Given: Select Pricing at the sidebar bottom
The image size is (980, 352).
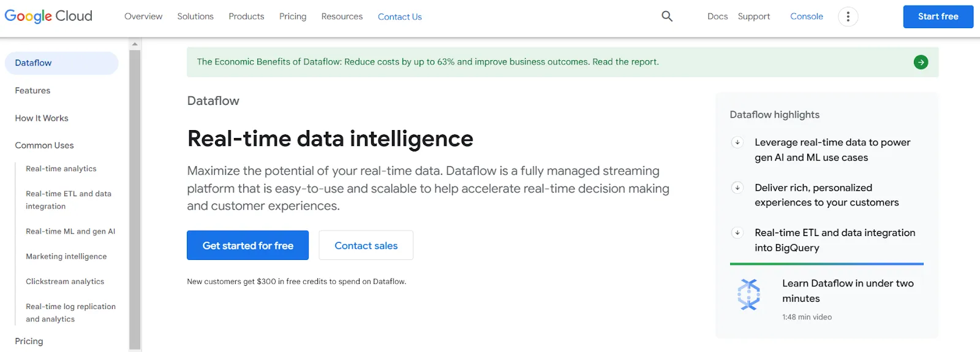Looking at the screenshot, I should [29, 341].
